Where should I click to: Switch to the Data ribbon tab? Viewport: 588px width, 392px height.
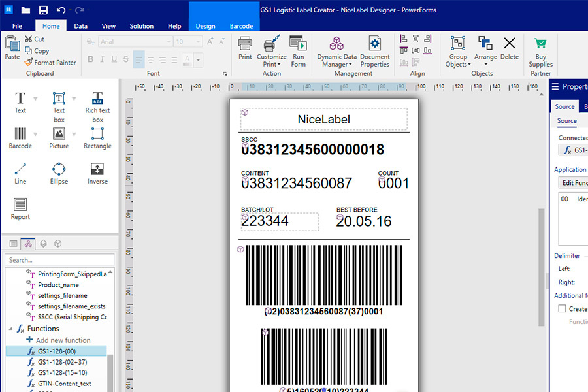[80, 26]
